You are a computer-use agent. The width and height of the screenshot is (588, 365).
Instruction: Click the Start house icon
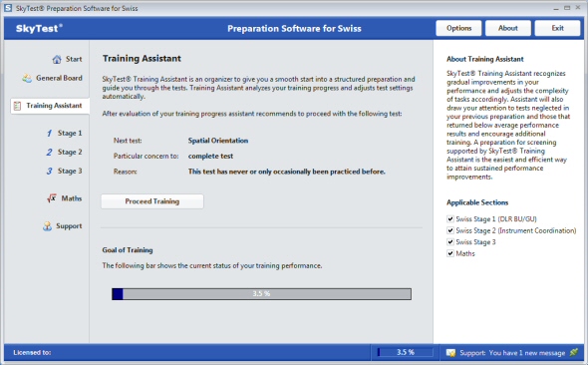pos(57,59)
